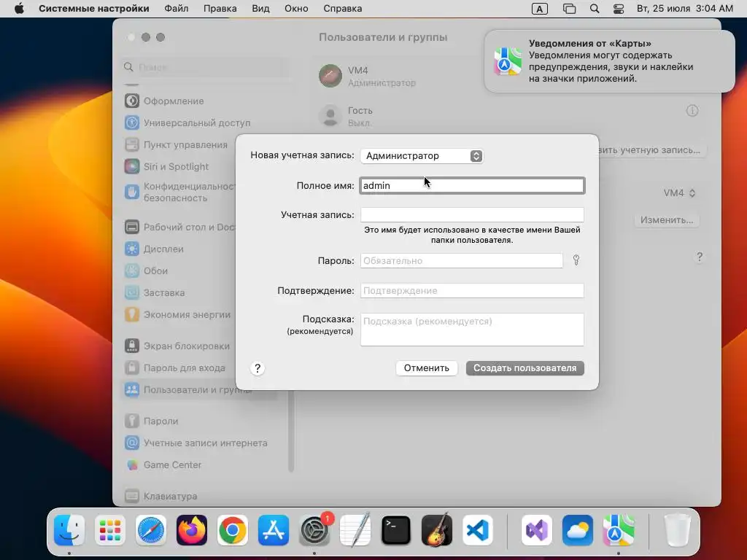Click the Экран блокировки lock icon
This screenshot has width=747, height=560.
click(132, 346)
